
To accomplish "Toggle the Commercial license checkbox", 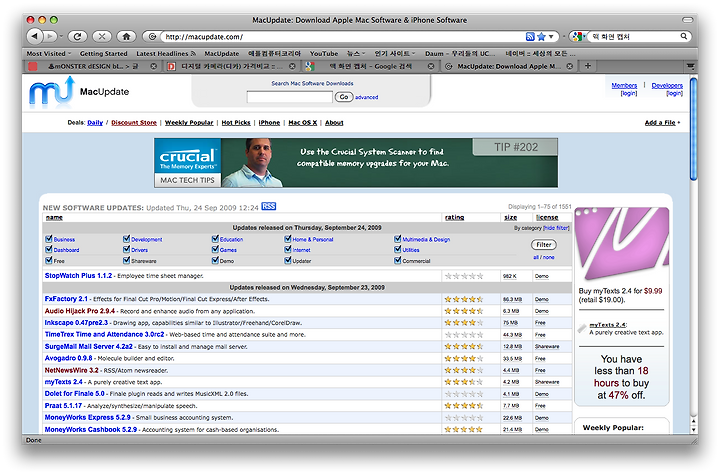I will tap(397, 260).
